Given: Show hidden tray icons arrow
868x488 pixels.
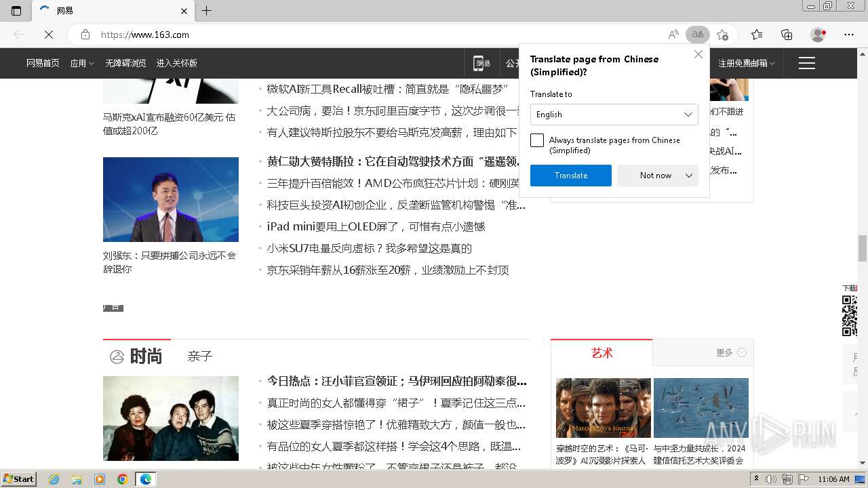Looking at the screenshot, I should 757,479.
